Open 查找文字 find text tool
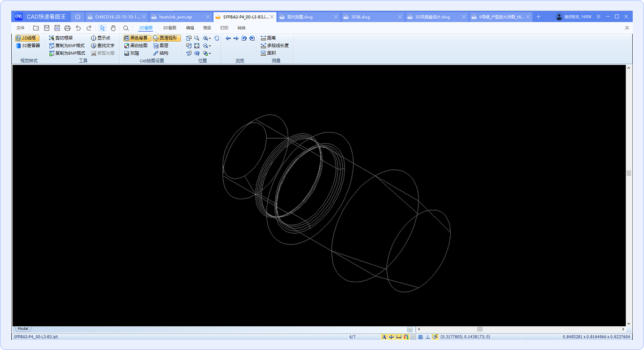Viewport: 644px width, 350px height. click(x=103, y=46)
